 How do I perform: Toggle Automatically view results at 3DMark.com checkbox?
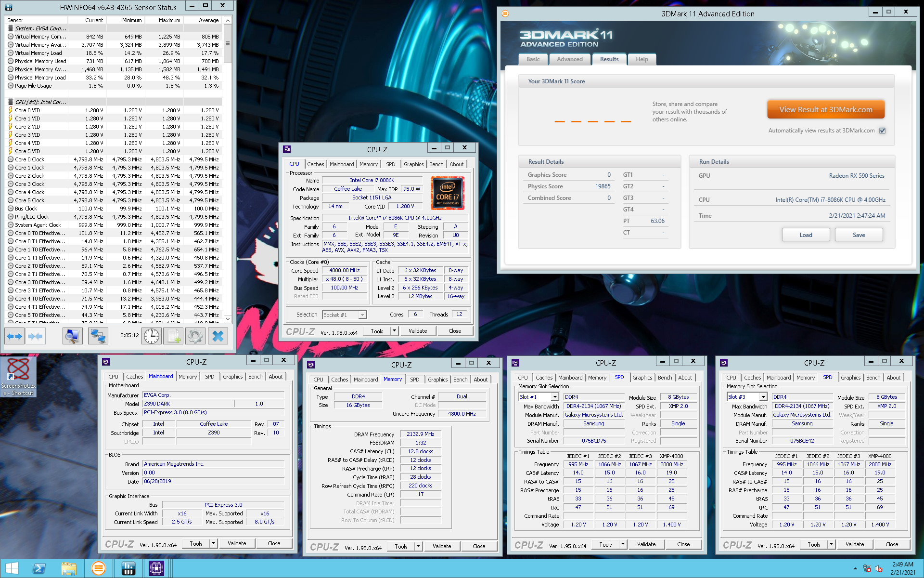click(x=882, y=131)
